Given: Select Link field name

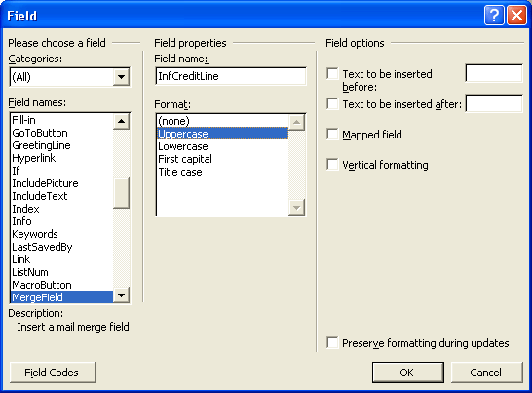Looking at the screenshot, I should pos(62,259).
